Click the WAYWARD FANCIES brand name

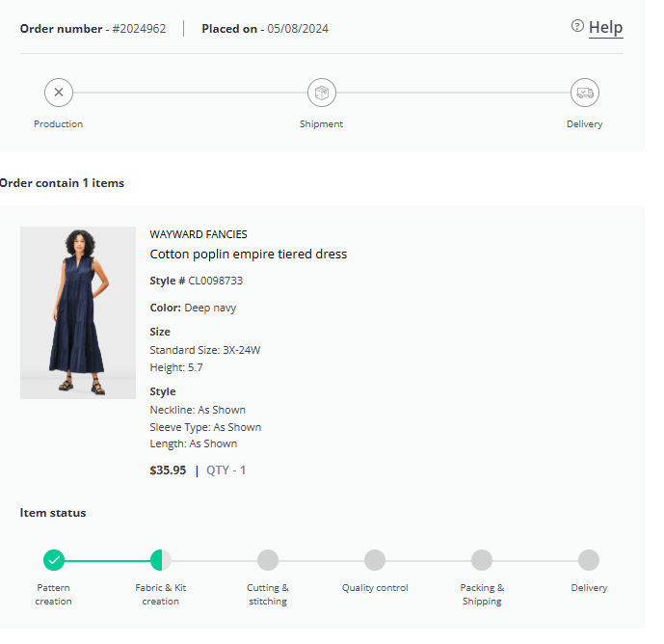(x=199, y=234)
